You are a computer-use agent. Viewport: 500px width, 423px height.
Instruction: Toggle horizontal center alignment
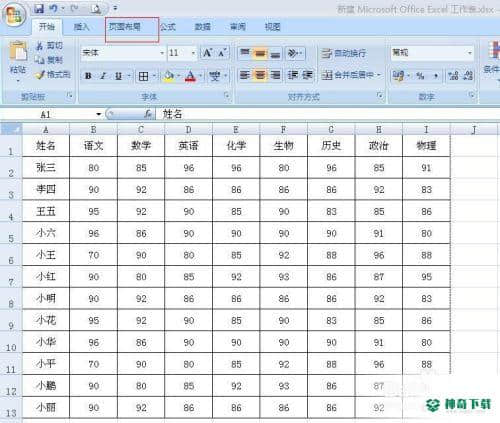[x=260, y=76]
